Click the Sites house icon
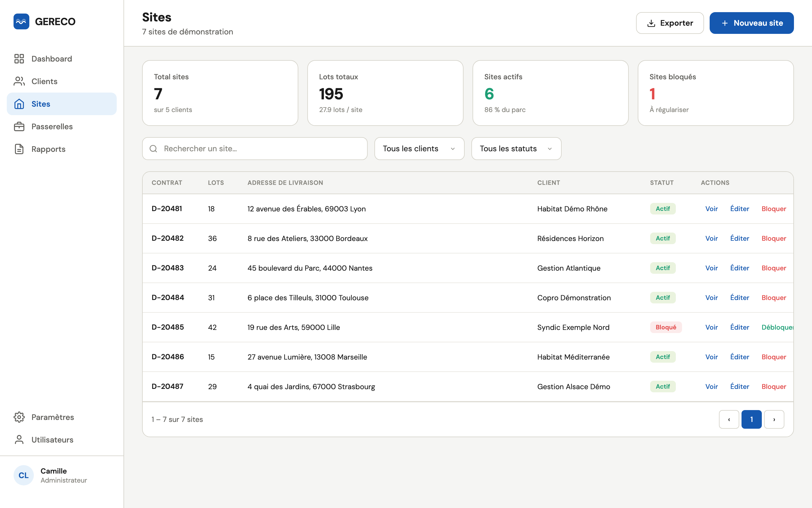Viewport: 812px width, 508px height. (19, 104)
